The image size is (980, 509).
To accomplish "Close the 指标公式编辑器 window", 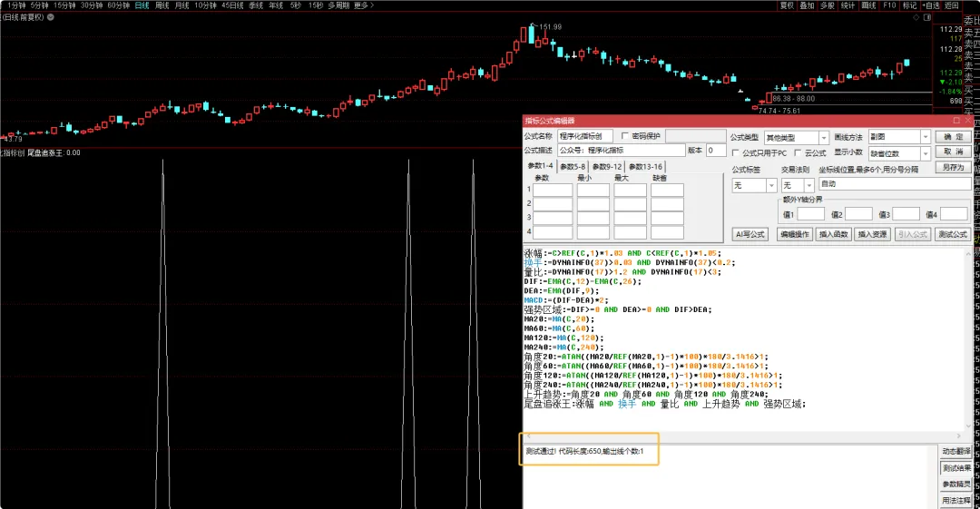I will point(968,120).
